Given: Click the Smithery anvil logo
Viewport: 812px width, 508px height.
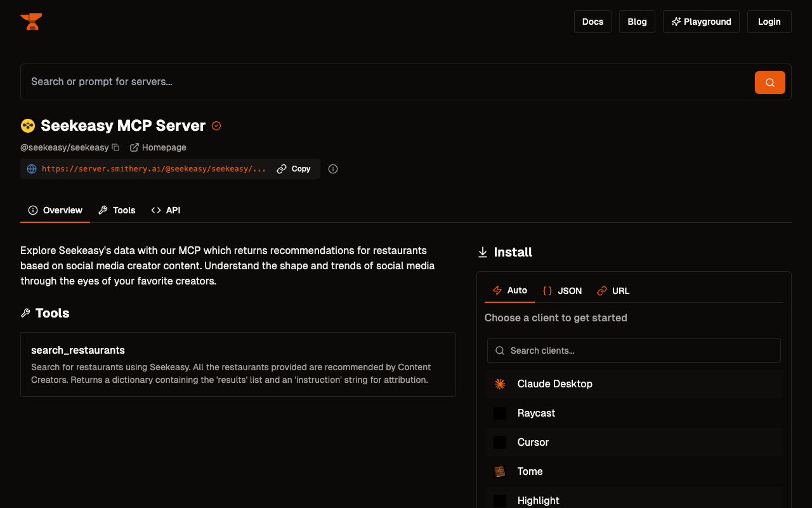Looking at the screenshot, I should pos(31,22).
